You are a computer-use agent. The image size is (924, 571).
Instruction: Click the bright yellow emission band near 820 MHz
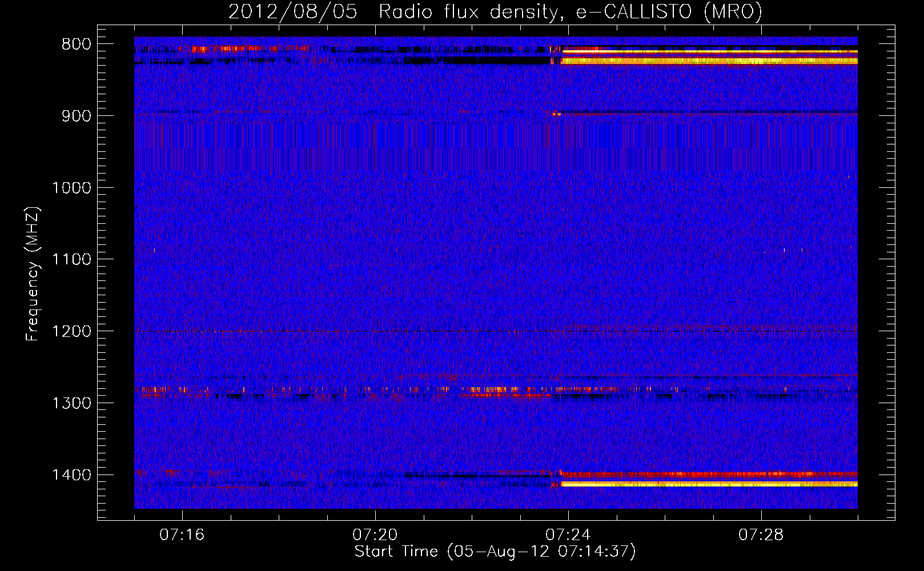click(x=709, y=61)
